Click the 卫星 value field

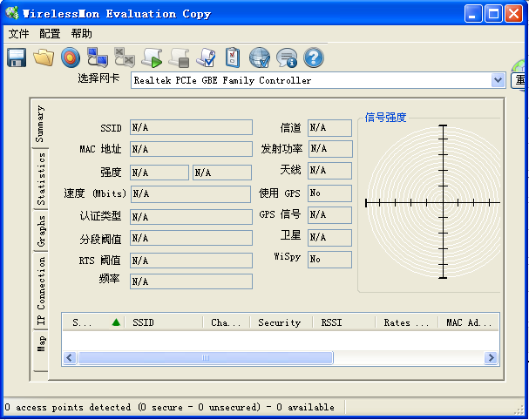pyautogui.click(x=329, y=238)
